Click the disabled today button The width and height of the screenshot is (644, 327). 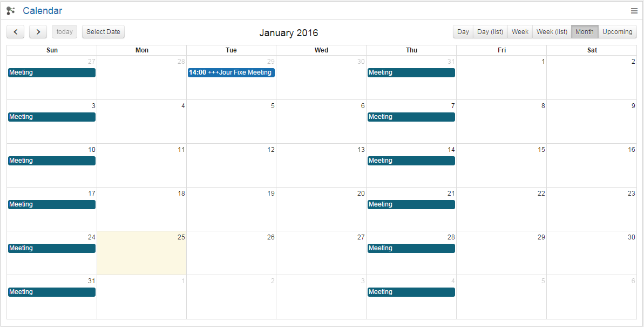(x=64, y=32)
